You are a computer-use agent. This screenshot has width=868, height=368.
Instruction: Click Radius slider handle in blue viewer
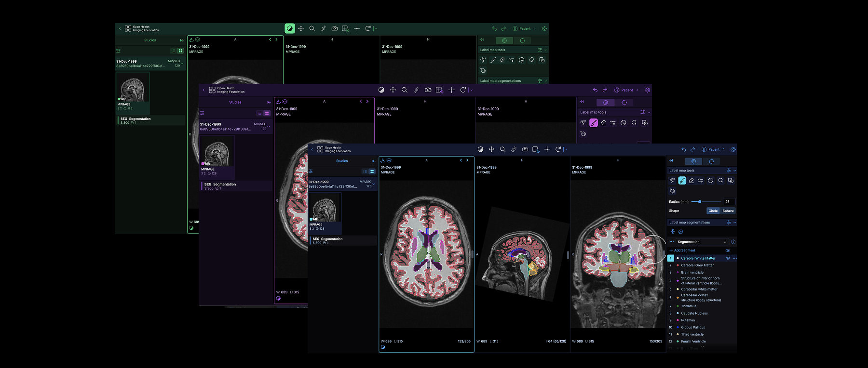pyautogui.click(x=700, y=202)
